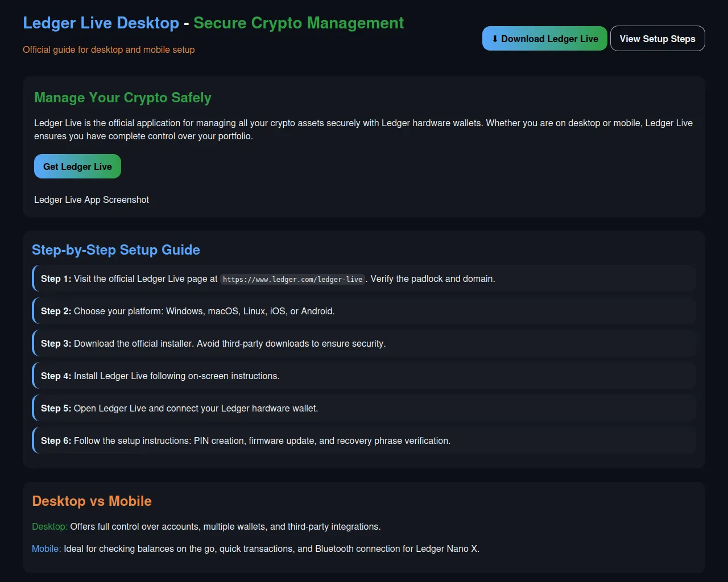Select the ledger.com/ledger-live URL code text
728x582 pixels.
point(292,279)
